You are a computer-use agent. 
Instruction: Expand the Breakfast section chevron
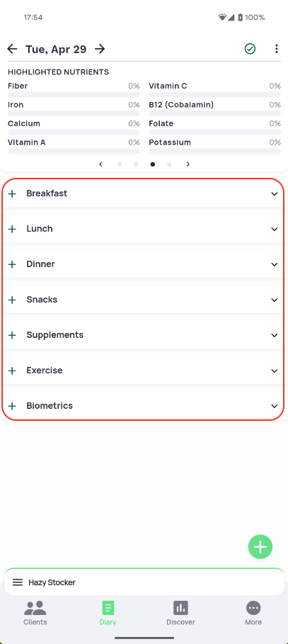(x=275, y=194)
